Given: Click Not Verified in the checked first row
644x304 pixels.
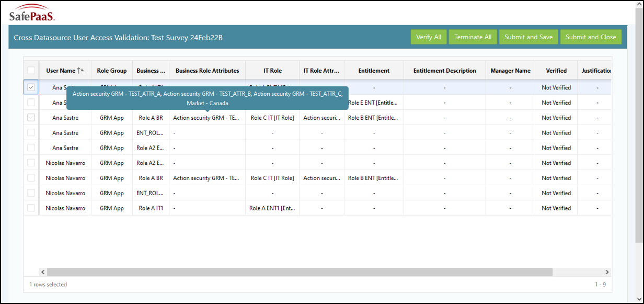Looking at the screenshot, I should tap(556, 88).
